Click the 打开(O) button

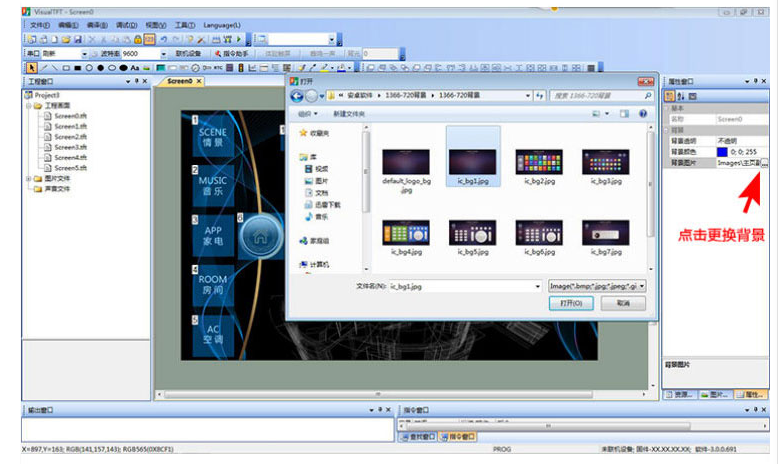571,303
